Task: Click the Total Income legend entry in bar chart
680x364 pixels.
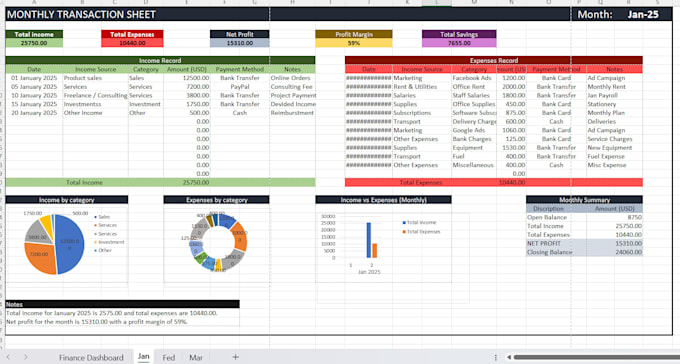Action: (419, 223)
